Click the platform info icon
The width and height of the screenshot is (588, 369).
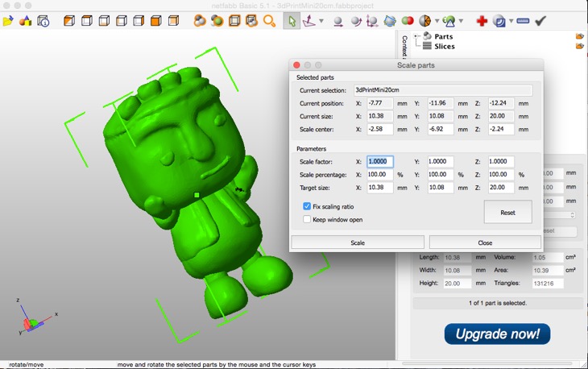43,21
